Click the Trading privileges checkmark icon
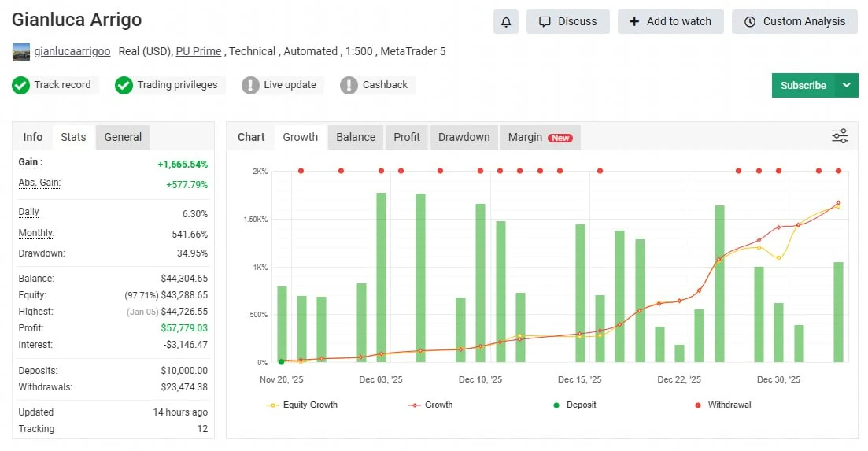 124,85
